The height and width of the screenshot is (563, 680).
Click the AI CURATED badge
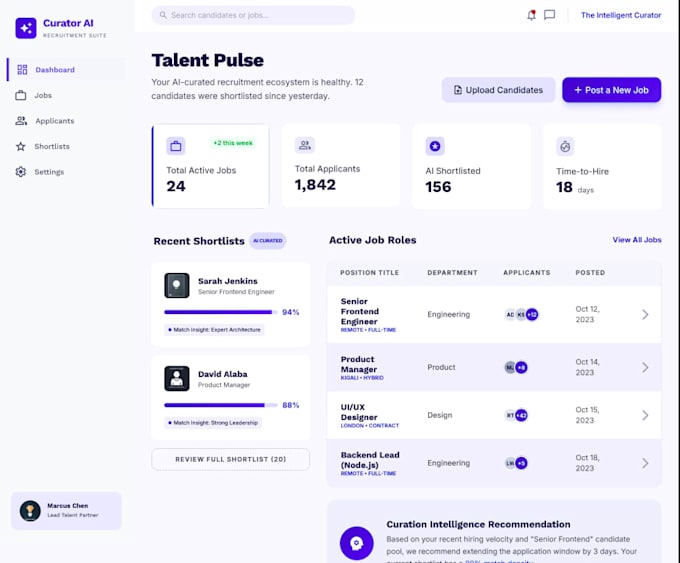(268, 241)
